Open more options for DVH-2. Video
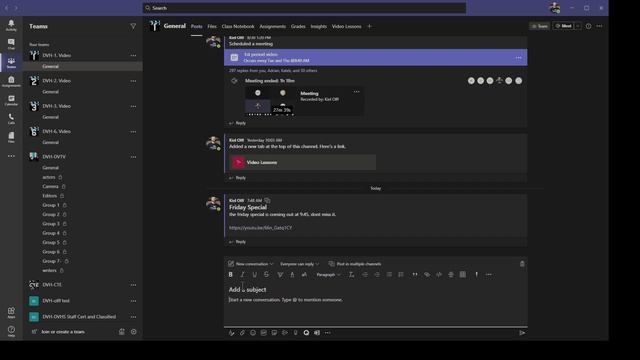 click(133, 81)
